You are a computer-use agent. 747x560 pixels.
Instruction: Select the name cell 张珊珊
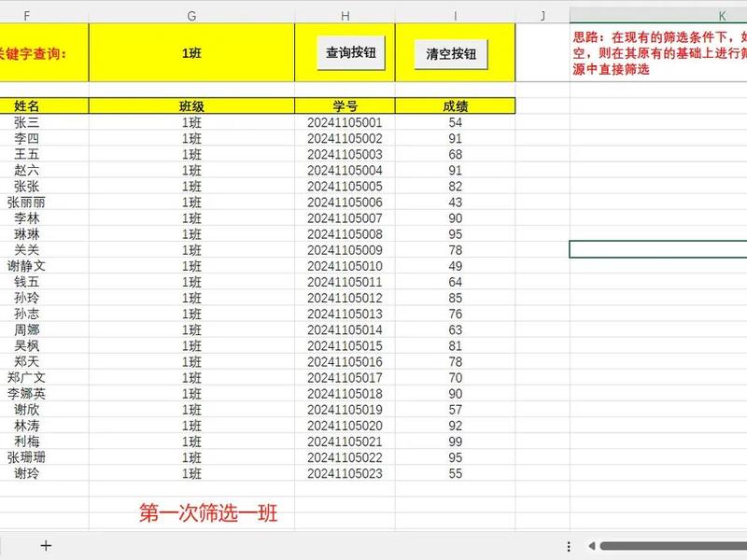[44, 457]
